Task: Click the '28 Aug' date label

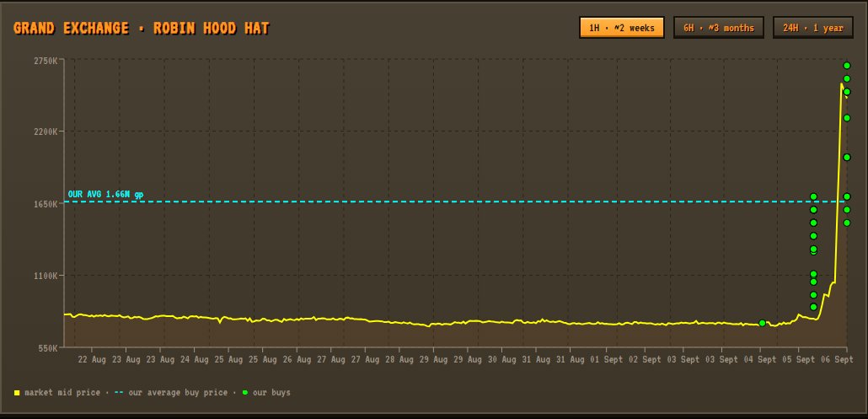Action: coord(399,360)
